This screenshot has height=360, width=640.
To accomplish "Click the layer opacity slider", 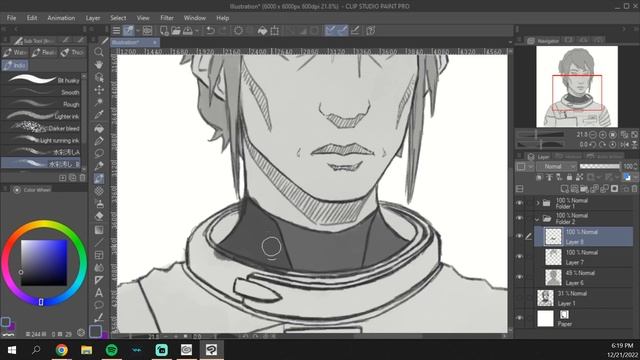I will pyautogui.click(x=600, y=167).
